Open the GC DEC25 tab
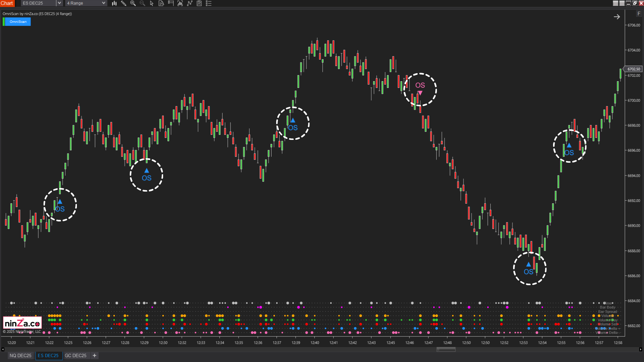Screen dimensions: 644x362 click(x=76, y=355)
